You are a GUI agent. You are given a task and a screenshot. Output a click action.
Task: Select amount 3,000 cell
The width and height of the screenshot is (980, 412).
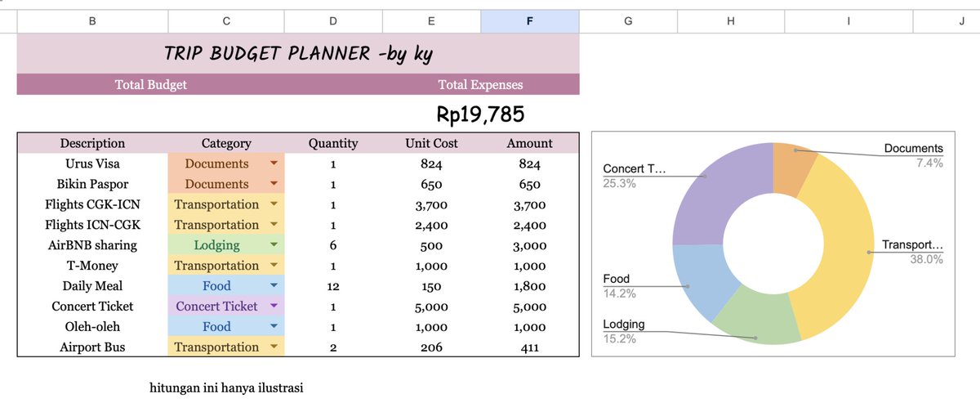[x=529, y=245]
